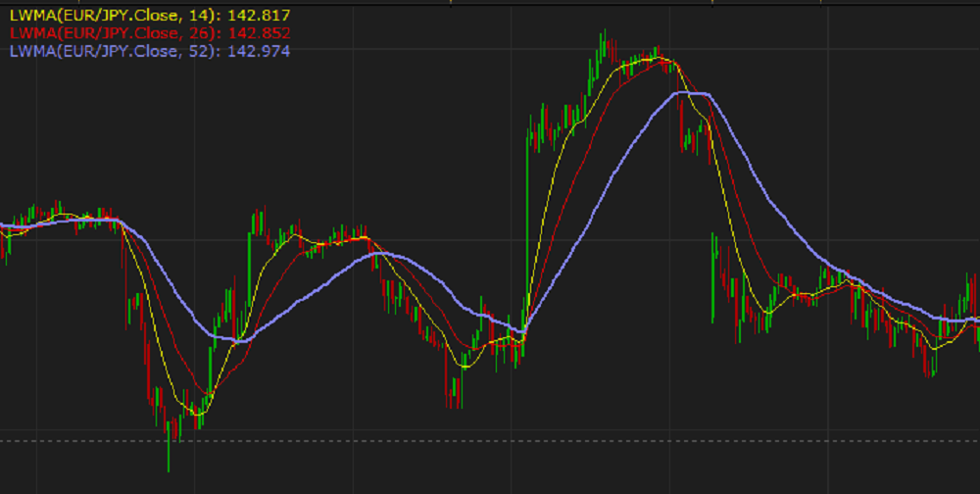Click the dashed horizontal price level line
This screenshot has width=980, height=494.
pyautogui.click(x=490, y=441)
